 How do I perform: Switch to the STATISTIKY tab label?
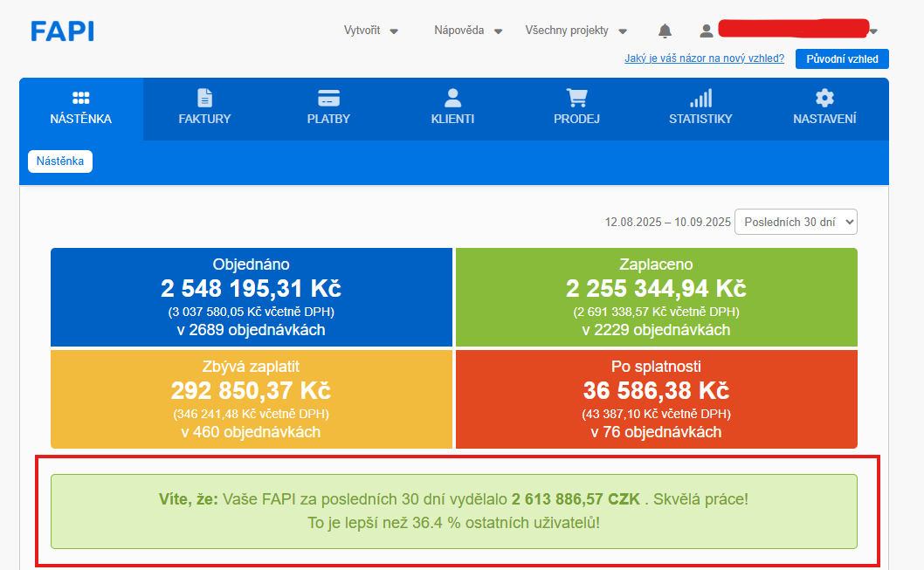click(x=700, y=119)
